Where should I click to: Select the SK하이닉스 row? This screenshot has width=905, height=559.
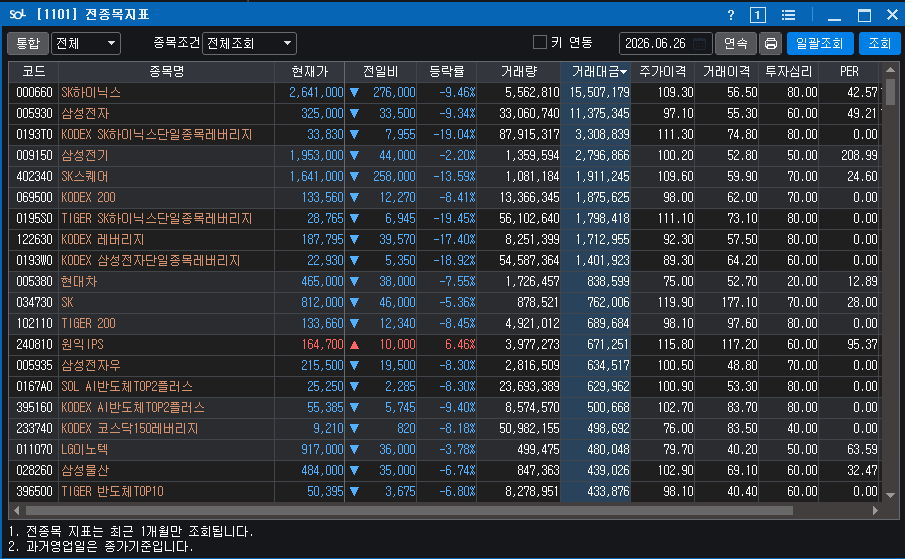(444, 92)
